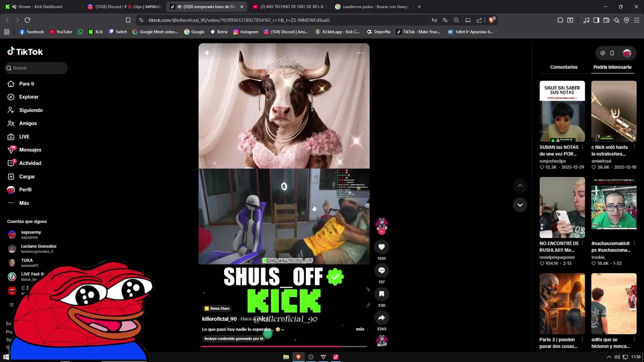Open options for '#sachauzumakiclips' video

(x=634, y=243)
